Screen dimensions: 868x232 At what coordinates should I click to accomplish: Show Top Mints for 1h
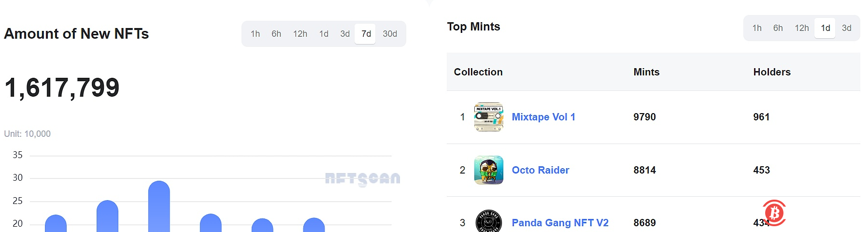(x=757, y=28)
